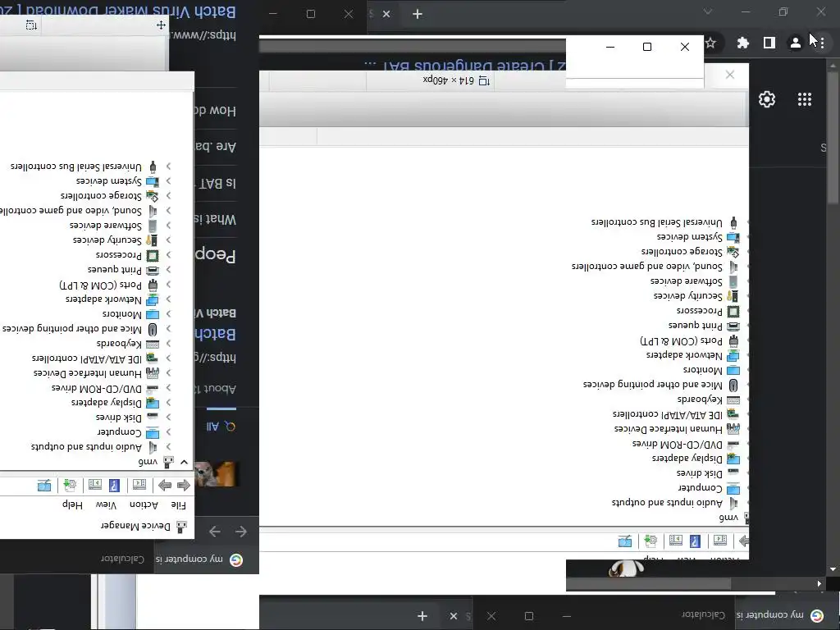This screenshot has height=630, width=840.
Task: Click the Monitors icon in right Device Manager
Action: (x=733, y=370)
